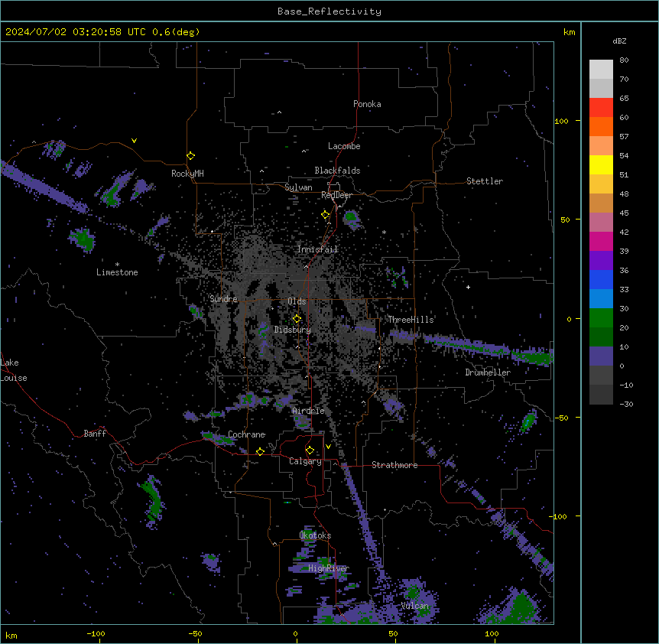Click the Airdrie label

pos(309,411)
